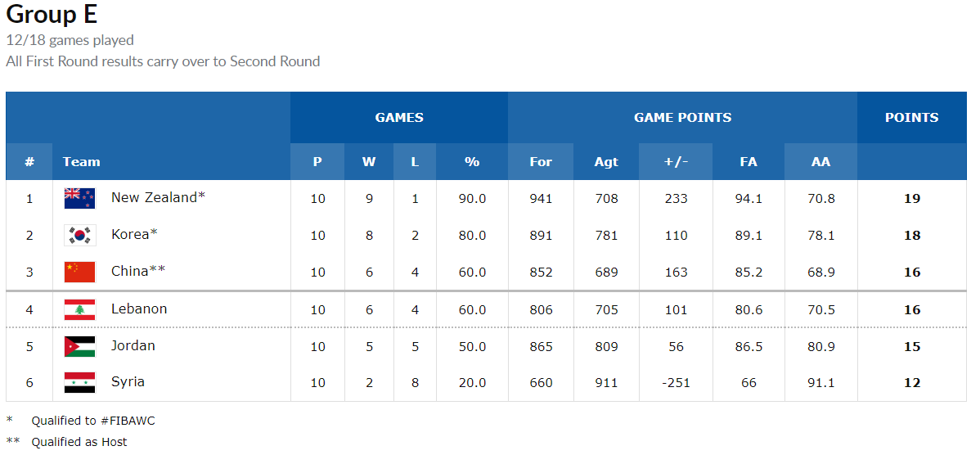Click the Lebanon flag icon

[79, 309]
